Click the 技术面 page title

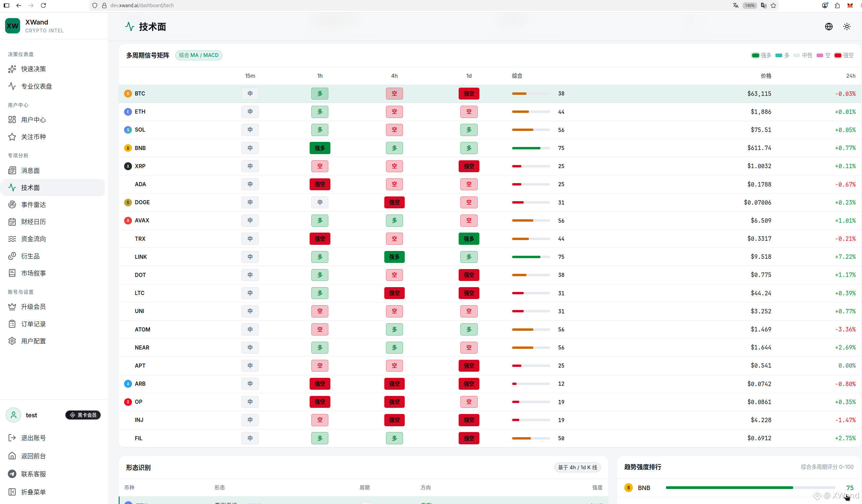coord(152,27)
